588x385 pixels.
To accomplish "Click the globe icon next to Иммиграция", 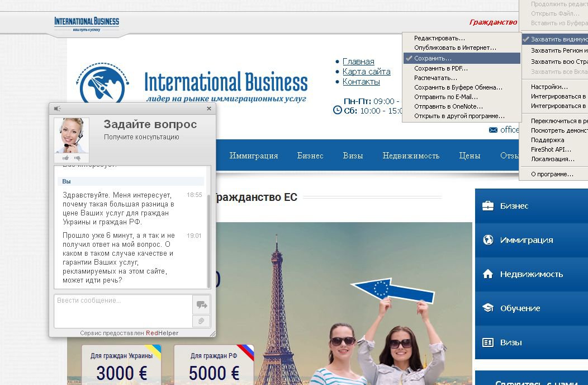I will [488, 240].
